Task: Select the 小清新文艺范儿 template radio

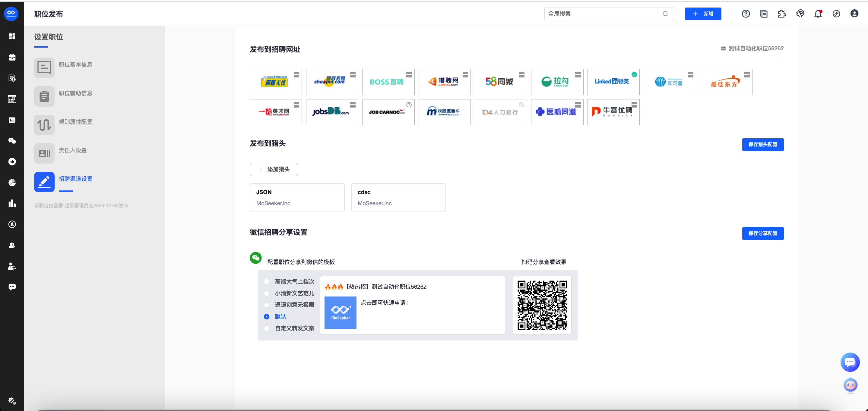Action: [267, 293]
